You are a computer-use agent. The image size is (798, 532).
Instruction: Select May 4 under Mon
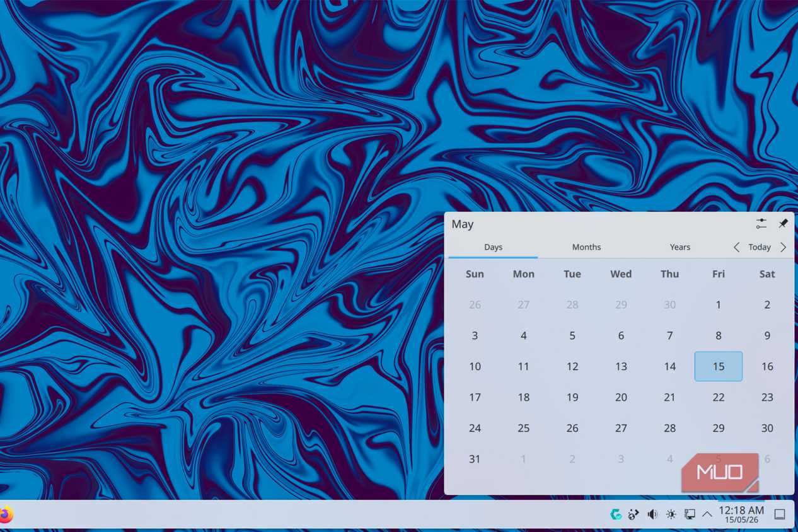[523, 335]
